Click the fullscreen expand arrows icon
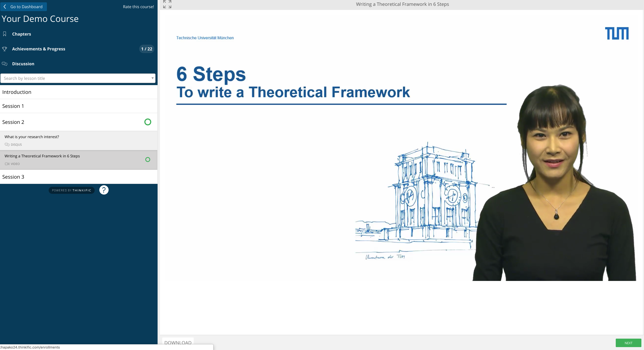The image size is (644, 350). [x=167, y=4]
